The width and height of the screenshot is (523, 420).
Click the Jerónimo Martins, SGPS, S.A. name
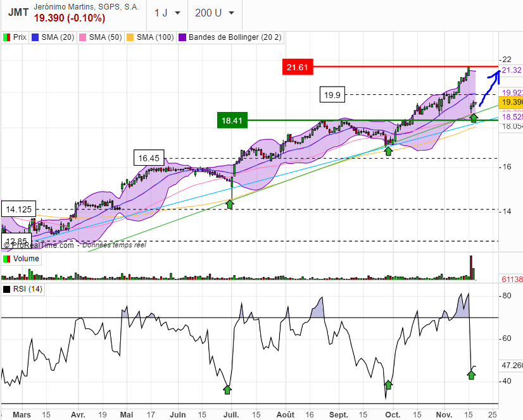[86, 7]
